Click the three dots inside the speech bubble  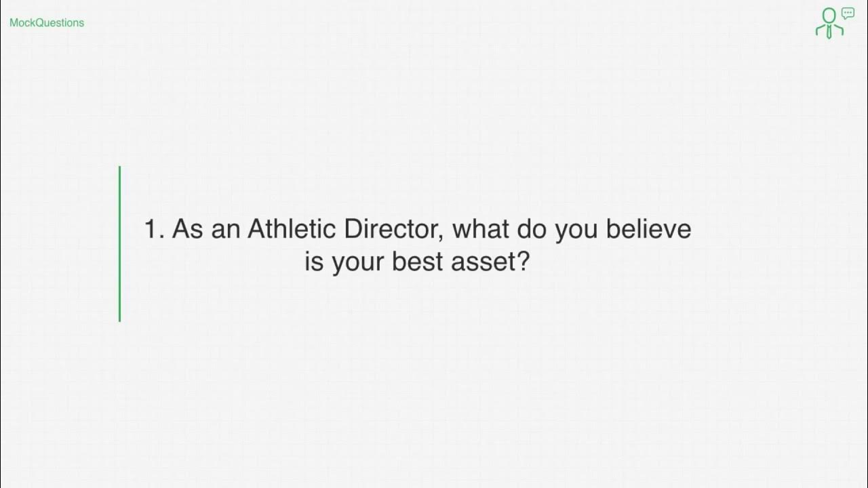pyautogui.click(x=848, y=12)
